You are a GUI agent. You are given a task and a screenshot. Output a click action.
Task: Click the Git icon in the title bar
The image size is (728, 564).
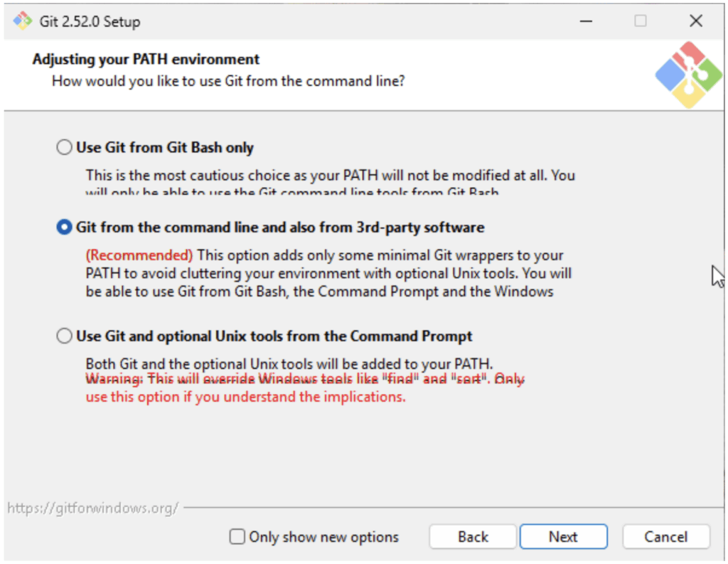[23, 21]
